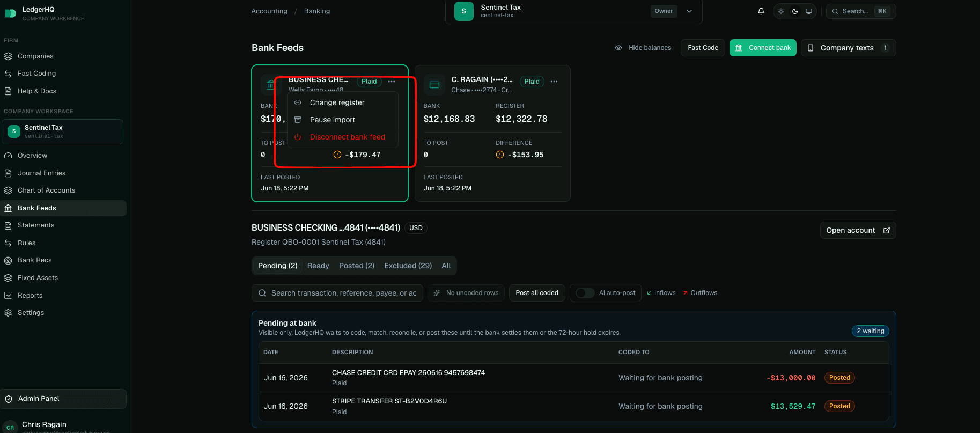Click the USD currency badge

416,228
